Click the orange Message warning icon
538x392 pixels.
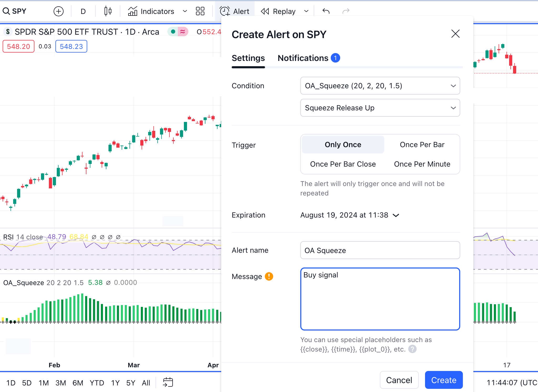(x=269, y=276)
